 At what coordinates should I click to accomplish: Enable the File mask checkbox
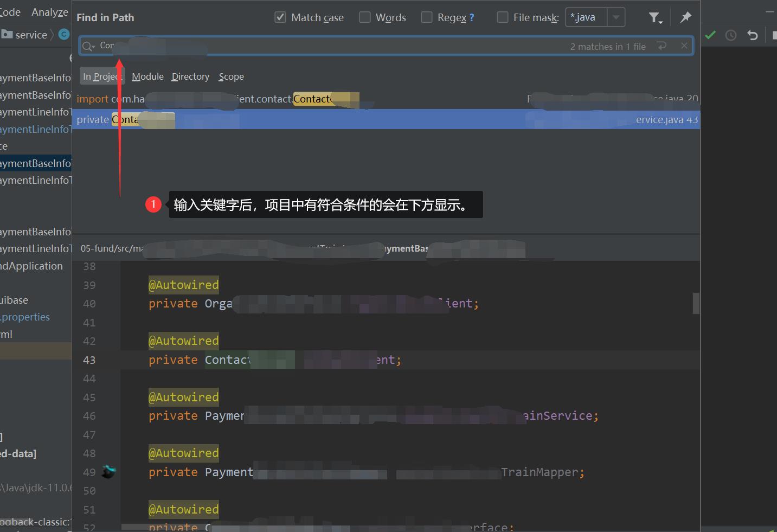503,17
